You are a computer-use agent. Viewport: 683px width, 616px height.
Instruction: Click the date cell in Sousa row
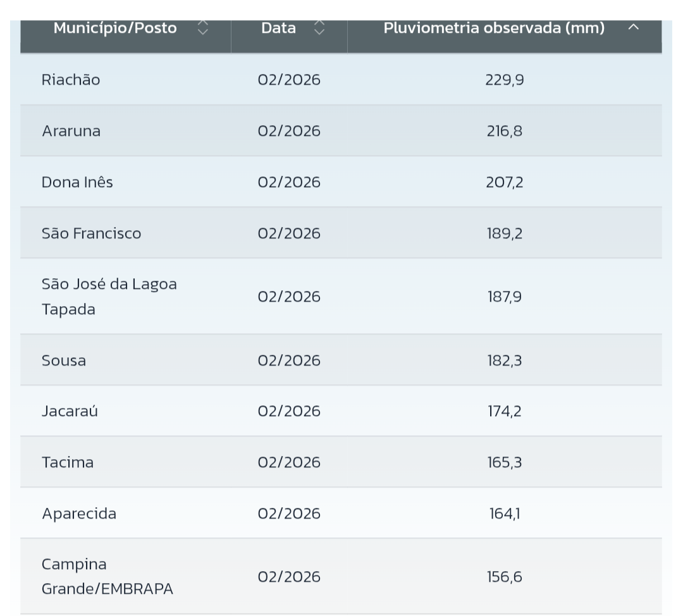click(x=289, y=360)
